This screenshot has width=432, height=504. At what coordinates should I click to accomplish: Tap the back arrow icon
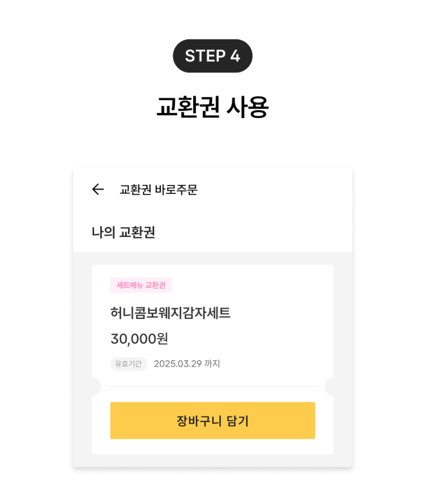tap(98, 189)
